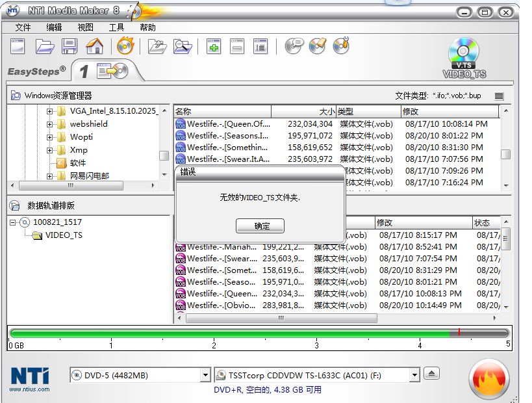Expand the Wopti folder tree node
Screen dimensions: 532x403
pyautogui.click(x=50, y=137)
